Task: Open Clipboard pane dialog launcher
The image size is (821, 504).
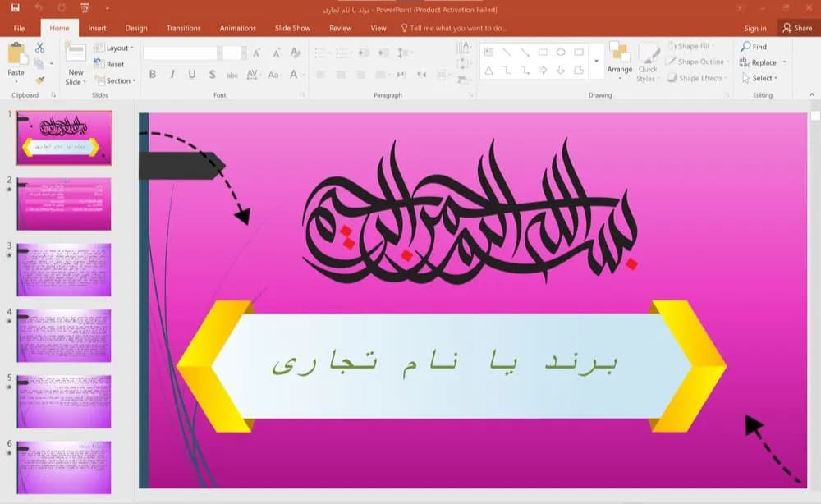Action: [x=53, y=95]
